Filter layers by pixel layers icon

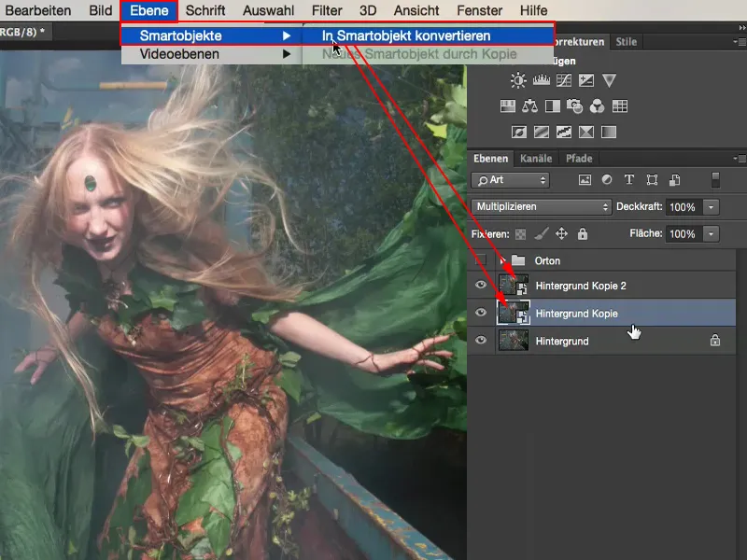(585, 179)
